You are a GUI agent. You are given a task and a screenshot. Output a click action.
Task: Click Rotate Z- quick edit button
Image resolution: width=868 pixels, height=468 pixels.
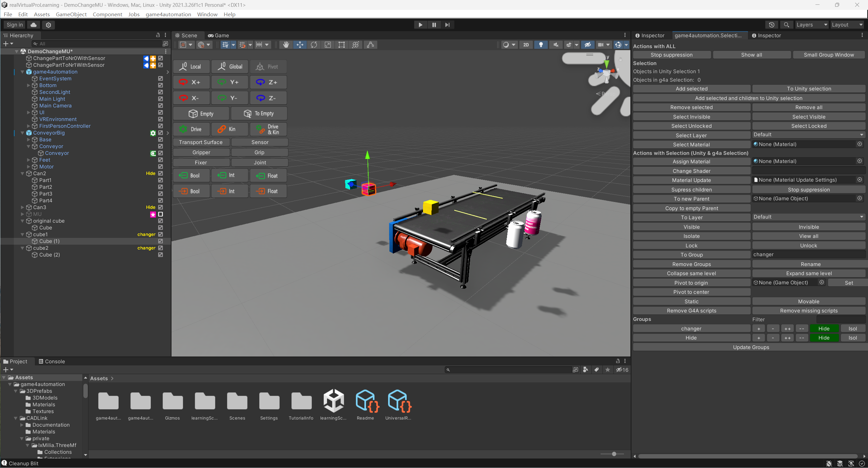268,98
